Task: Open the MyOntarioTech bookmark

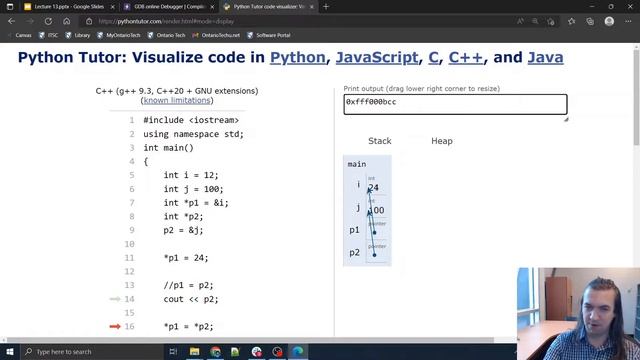Action: (118, 36)
